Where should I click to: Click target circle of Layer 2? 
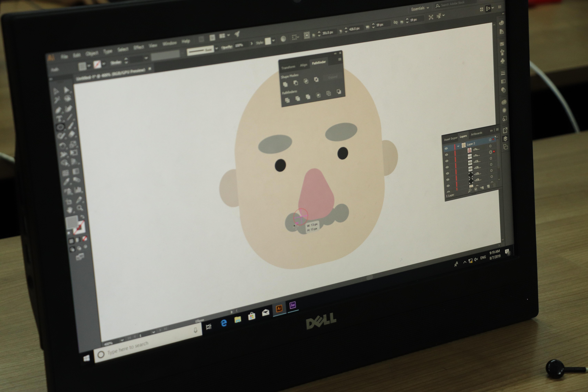490,140
